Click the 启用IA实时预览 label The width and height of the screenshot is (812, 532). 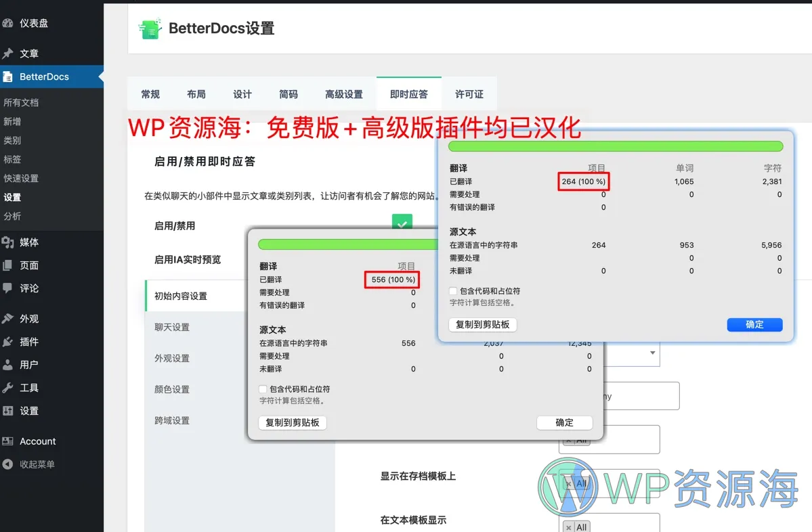(x=188, y=260)
